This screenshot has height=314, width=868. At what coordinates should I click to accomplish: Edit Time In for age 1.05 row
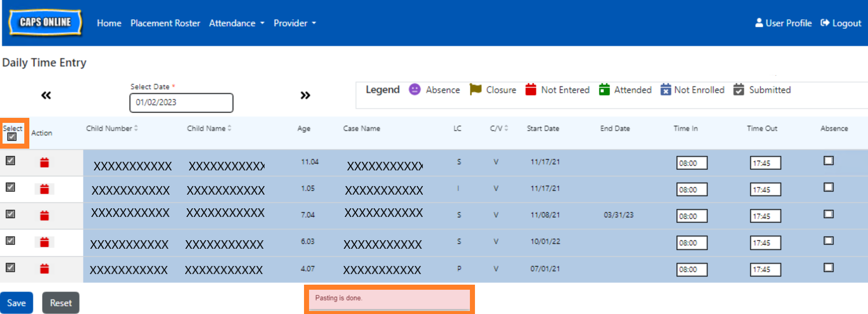[692, 190]
